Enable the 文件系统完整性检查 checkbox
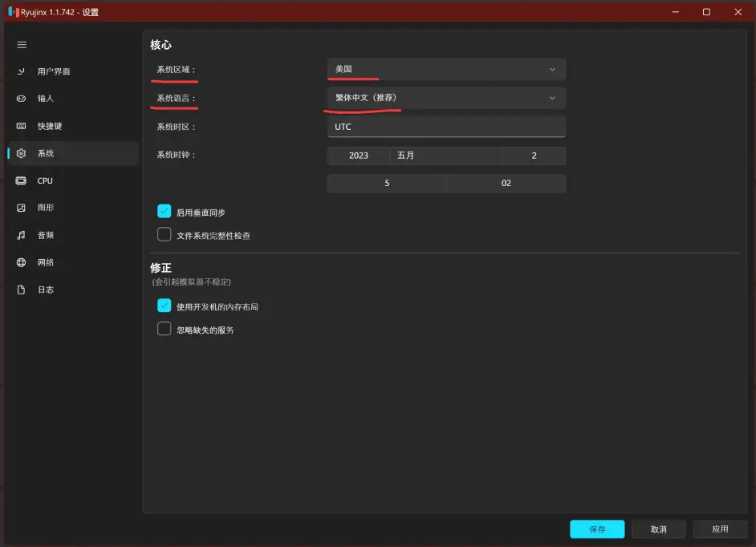 (x=164, y=234)
